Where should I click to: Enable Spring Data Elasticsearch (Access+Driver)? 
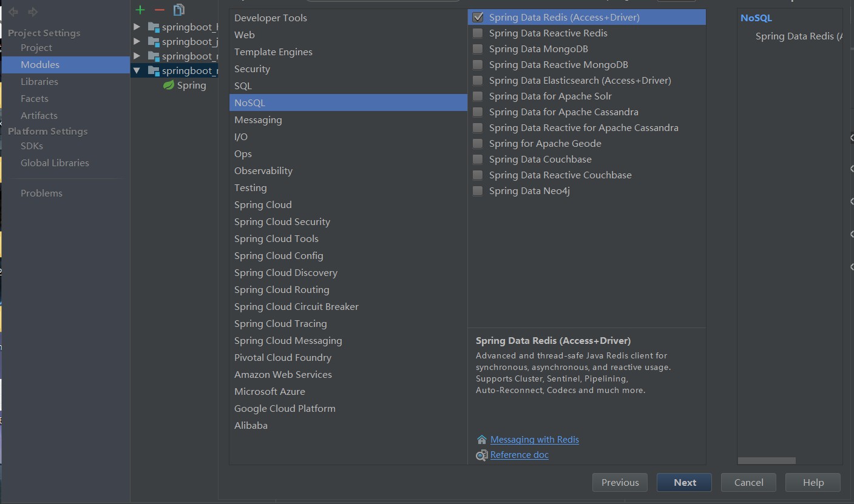pos(478,81)
